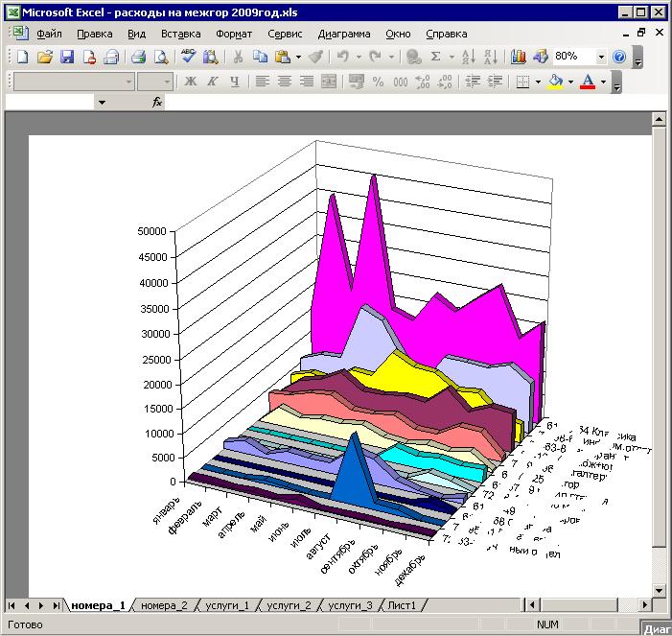This screenshot has width=672, height=636.
Task: Align text to the left
Action: tap(263, 82)
